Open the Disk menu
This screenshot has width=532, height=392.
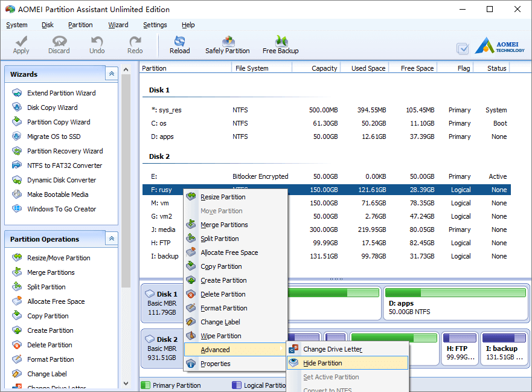tap(48, 25)
